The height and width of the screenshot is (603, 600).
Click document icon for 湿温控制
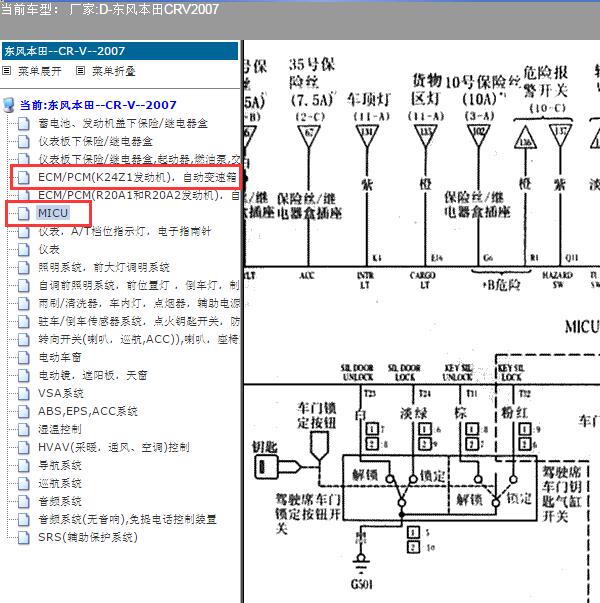[23, 430]
